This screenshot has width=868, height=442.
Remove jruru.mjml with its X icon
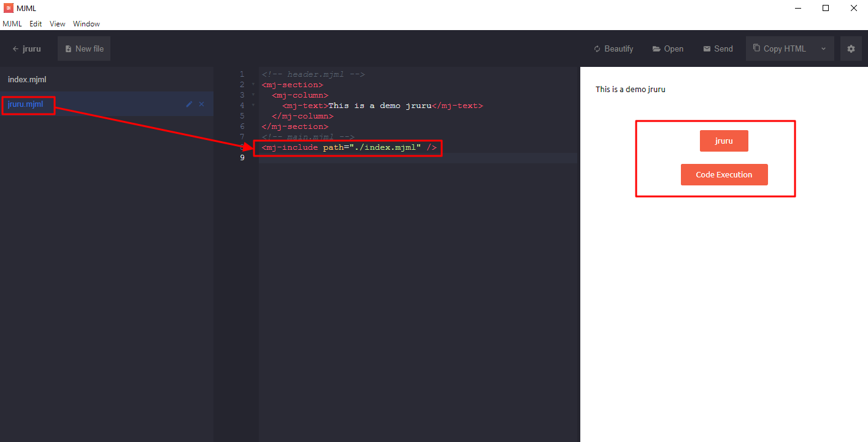[x=201, y=104]
